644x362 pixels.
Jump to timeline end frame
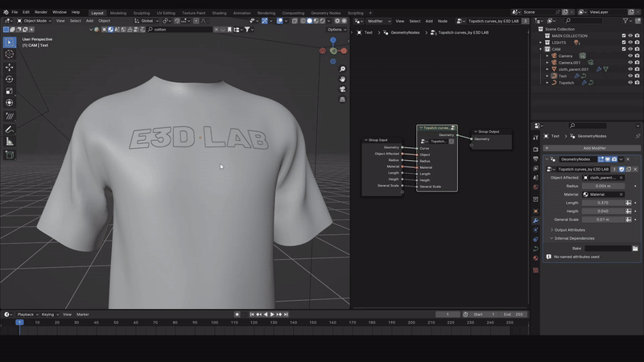point(286,315)
